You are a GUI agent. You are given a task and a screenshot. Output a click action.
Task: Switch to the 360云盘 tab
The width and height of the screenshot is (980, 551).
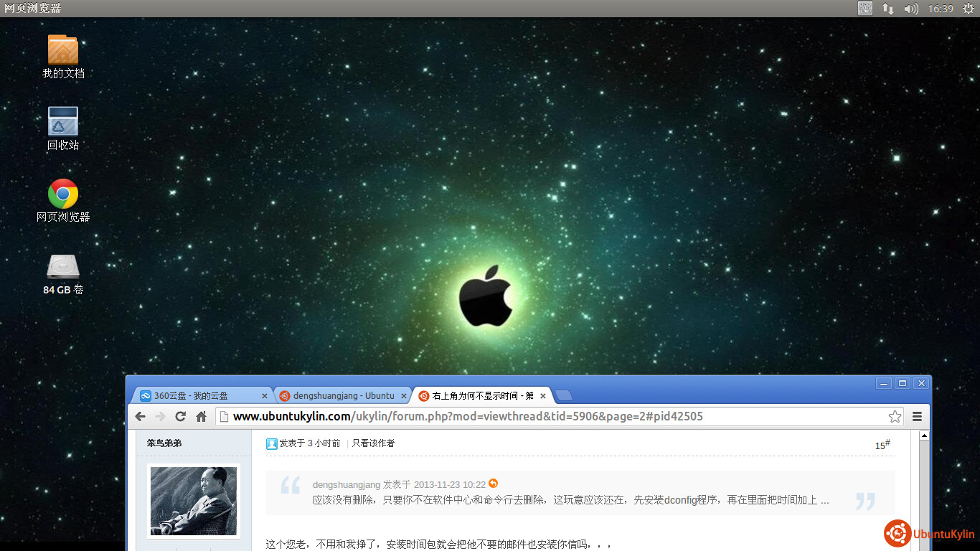point(194,396)
